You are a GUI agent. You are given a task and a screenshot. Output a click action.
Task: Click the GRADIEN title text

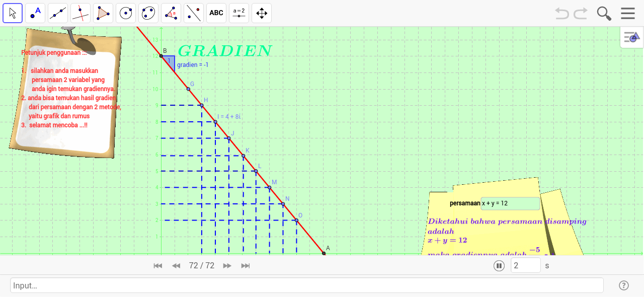(225, 51)
